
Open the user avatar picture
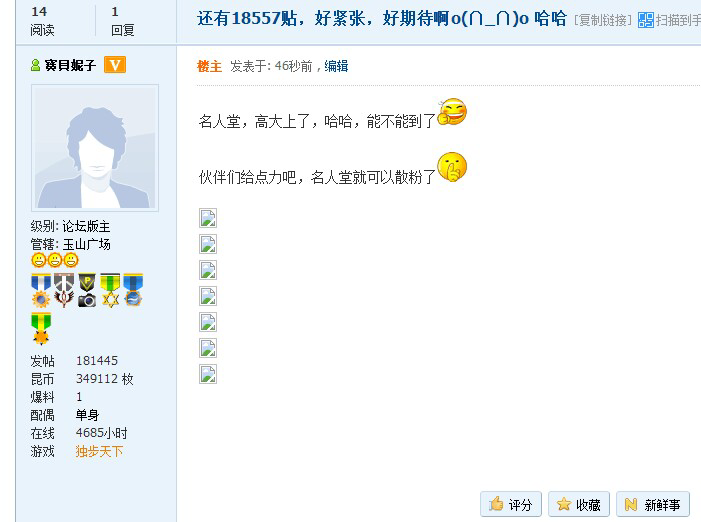[95, 148]
